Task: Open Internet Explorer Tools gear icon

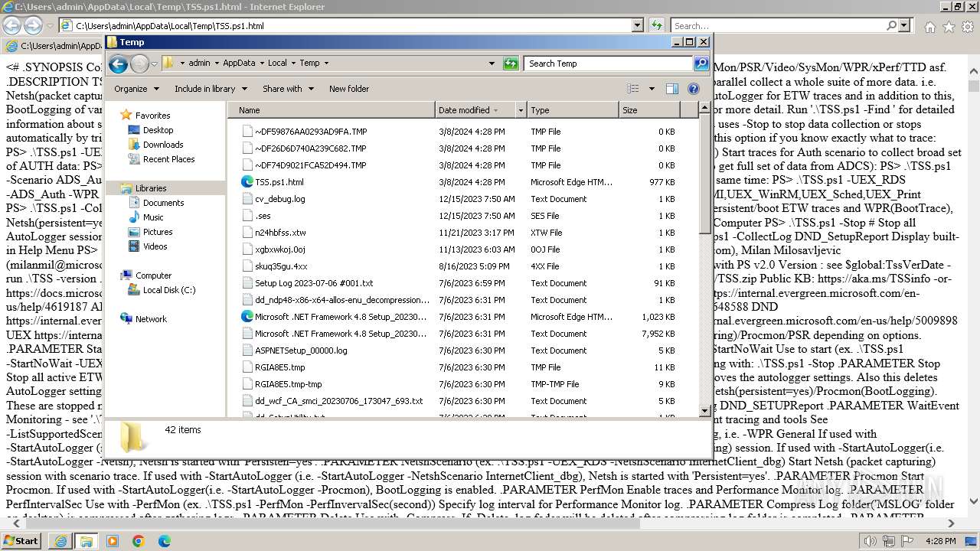Action: [967, 27]
